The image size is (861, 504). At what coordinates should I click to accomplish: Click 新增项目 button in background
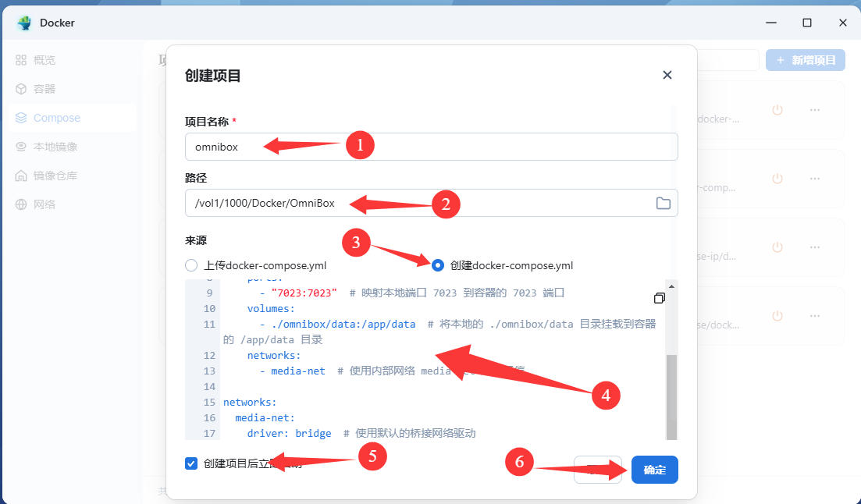tap(806, 60)
